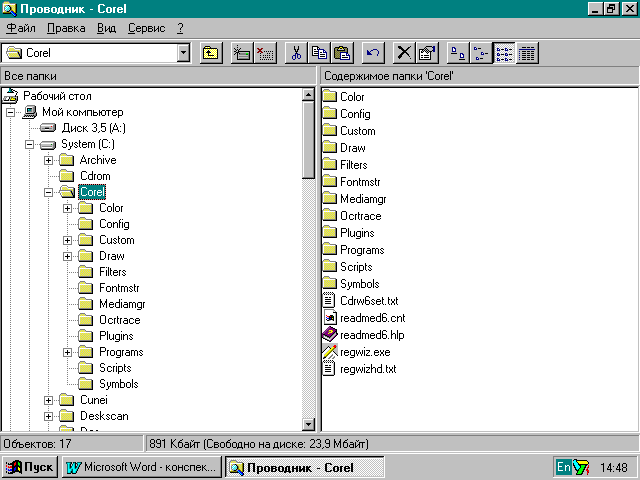Screen dimensions: 640x480
Task: Select Ocrtrace folder in tree
Action: point(120,320)
